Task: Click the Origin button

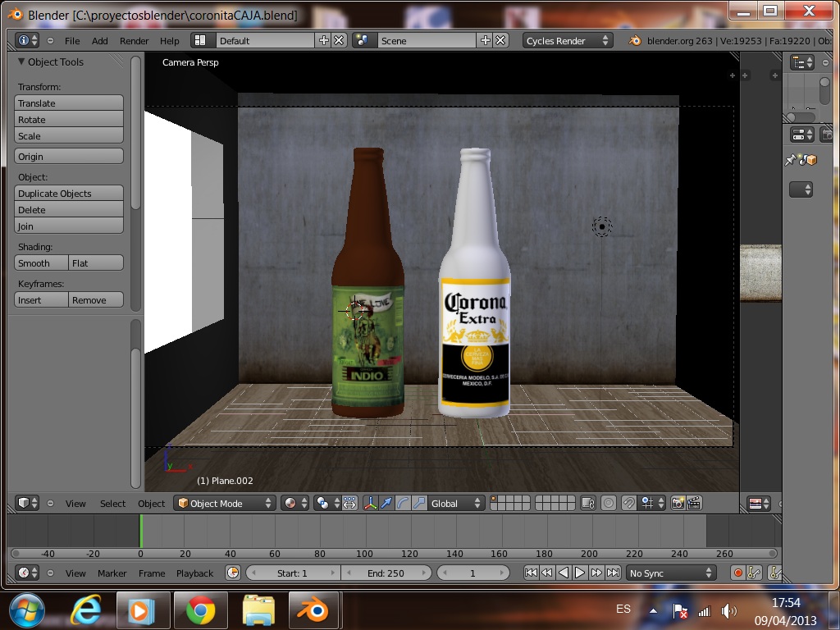Action: pos(69,157)
